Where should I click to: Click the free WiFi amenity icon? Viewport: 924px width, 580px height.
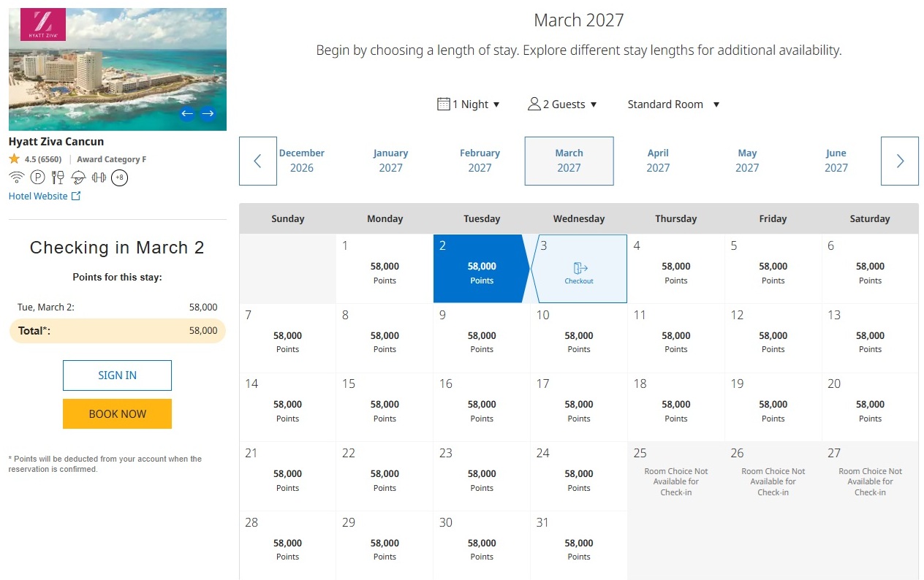coord(16,178)
